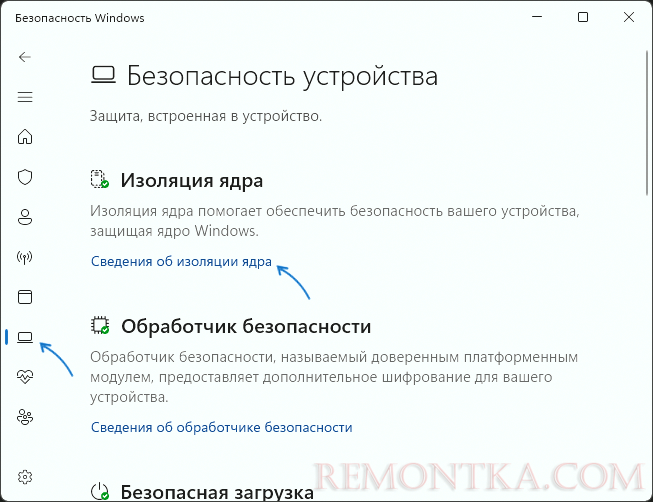Click the 'Безопасная загрузка' heading
Image resolution: width=653 pixels, height=502 pixels.
217,492
